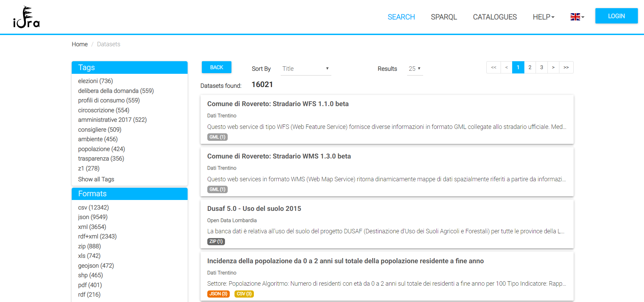Click the Datasets breadcrumb

(108, 44)
